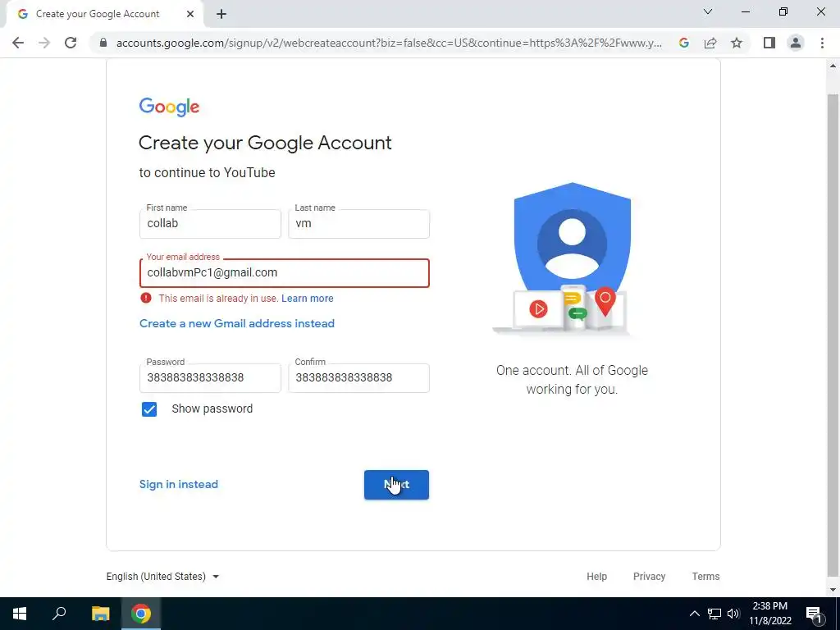Viewport: 840px width, 630px height.
Task: Open the Chrome profile avatar
Action: tap(796, 43)
